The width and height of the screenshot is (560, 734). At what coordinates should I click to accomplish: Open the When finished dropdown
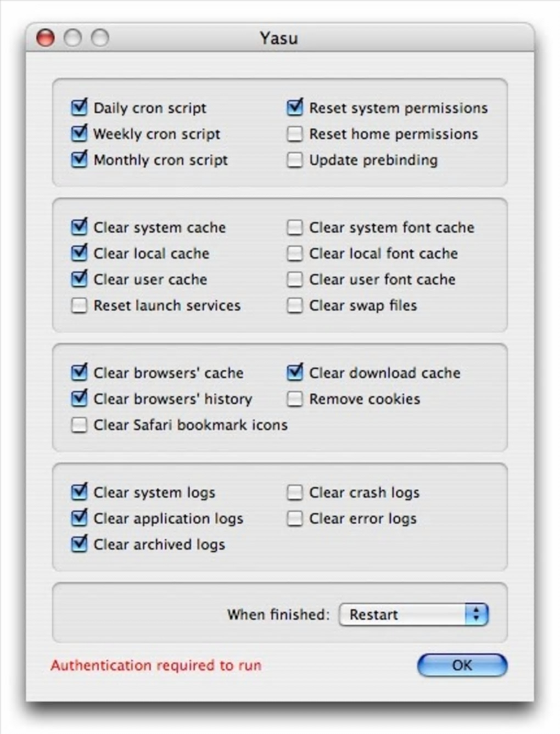coord(413,614)
